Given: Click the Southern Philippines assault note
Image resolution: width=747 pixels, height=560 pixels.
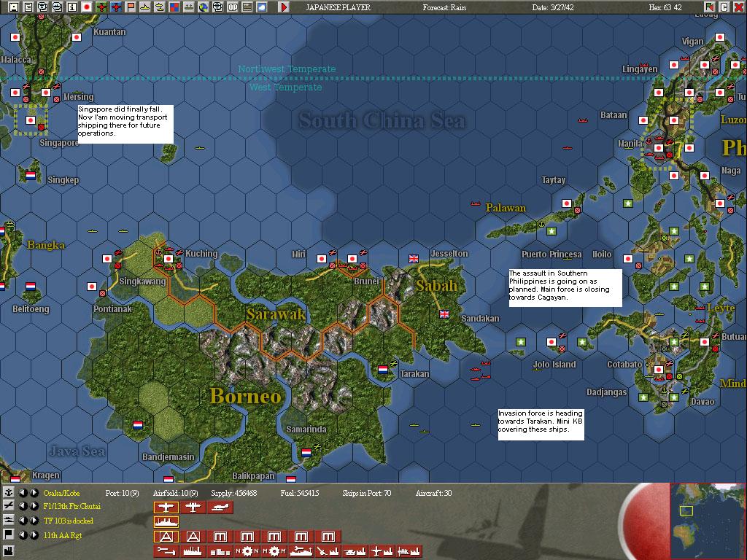Looking at the screenshot, I should click(x=565, y=288).
